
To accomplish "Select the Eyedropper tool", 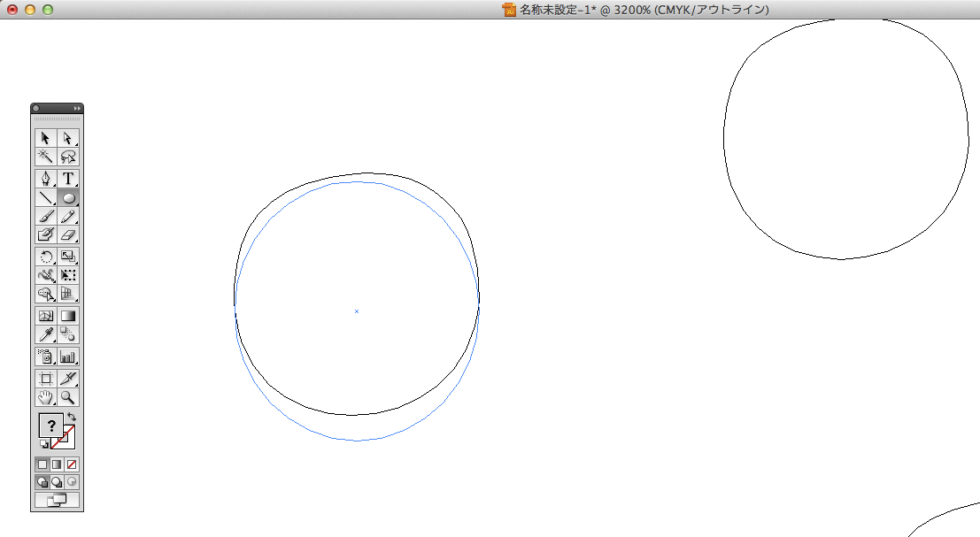I will (46, 334).
